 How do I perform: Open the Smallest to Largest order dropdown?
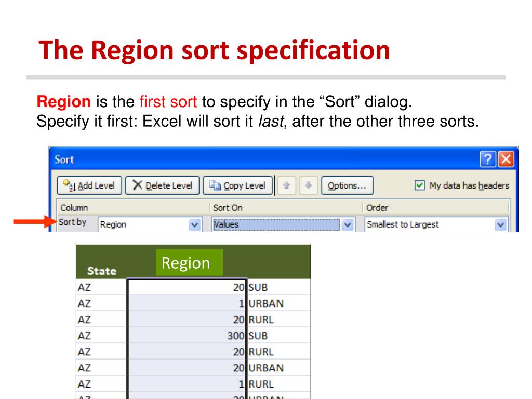point(500,224)
